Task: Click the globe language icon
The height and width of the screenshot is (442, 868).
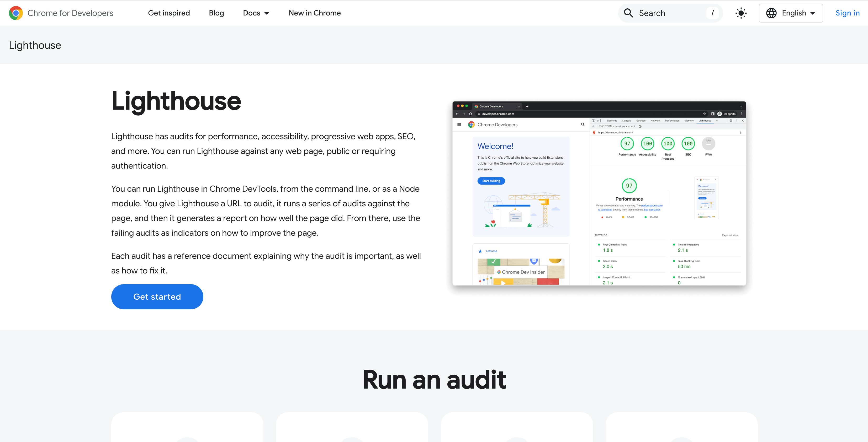Action: click(x=771, y=13)
